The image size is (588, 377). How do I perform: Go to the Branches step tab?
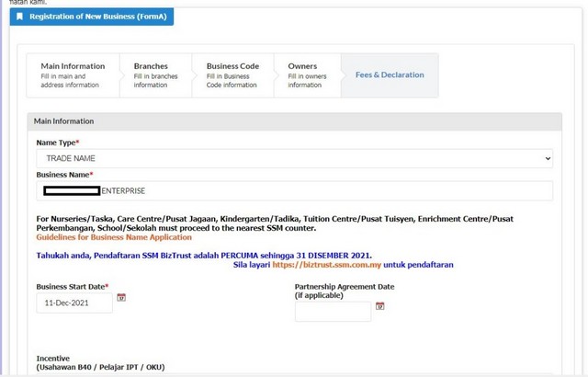click(153, 75)
